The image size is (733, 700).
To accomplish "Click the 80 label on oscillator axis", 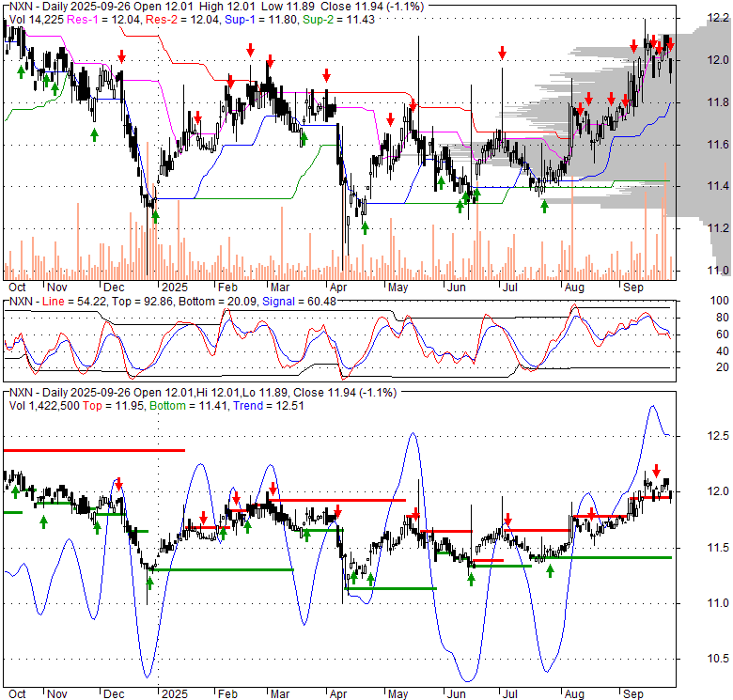I will point(723,318).
